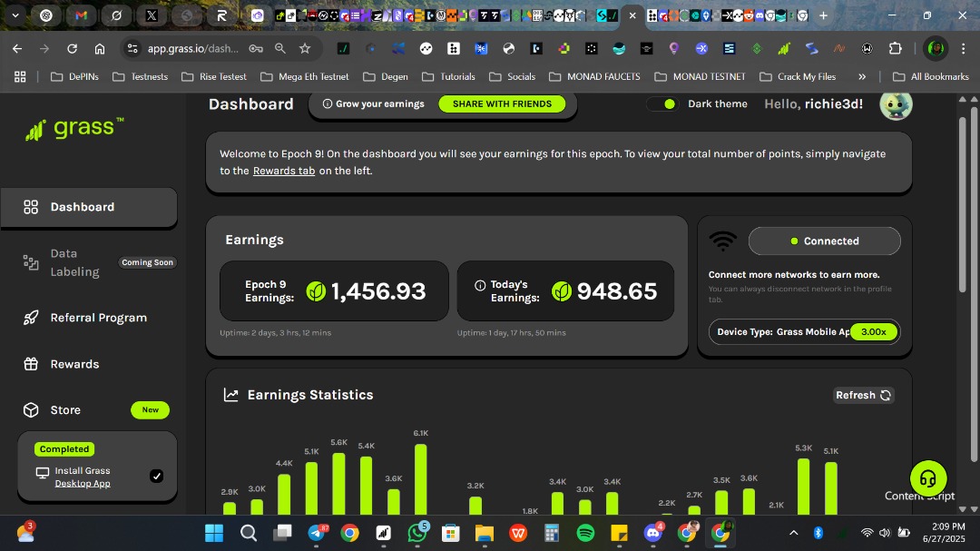Open Spotify from the taskbar
The width and height of the screenshot is (980, 551).
click(x=585, y=533)
